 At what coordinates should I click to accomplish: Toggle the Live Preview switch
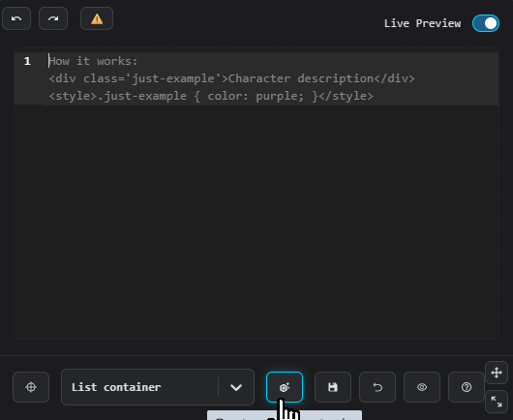tap(486, 23)
